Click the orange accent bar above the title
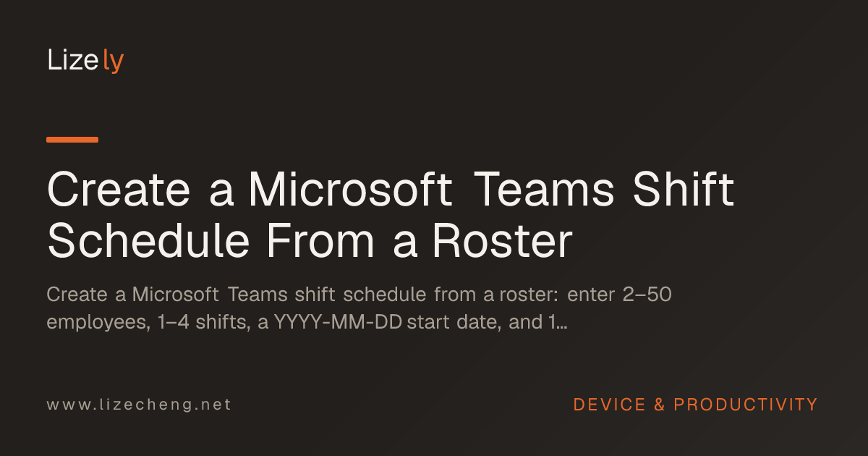868x456 pixels. click(x=72, y=139)
